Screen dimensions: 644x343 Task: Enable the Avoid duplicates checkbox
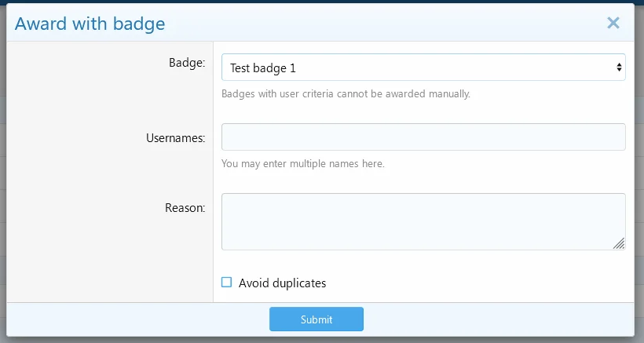227,283
